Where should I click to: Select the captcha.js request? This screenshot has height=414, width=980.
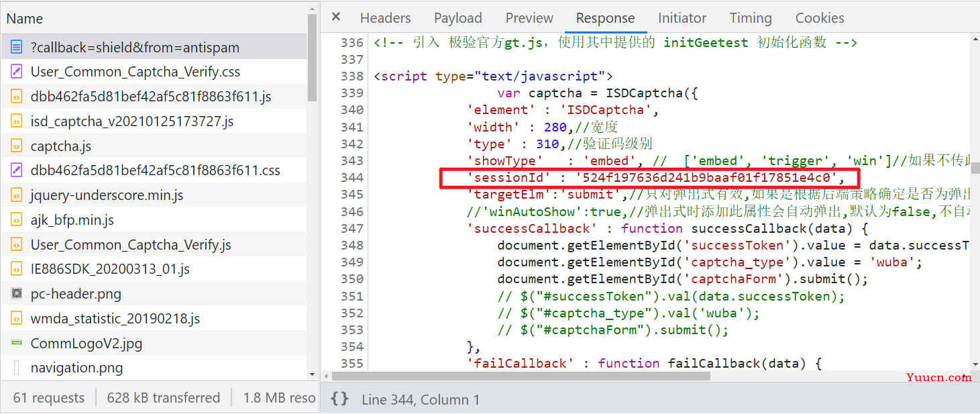154,146
